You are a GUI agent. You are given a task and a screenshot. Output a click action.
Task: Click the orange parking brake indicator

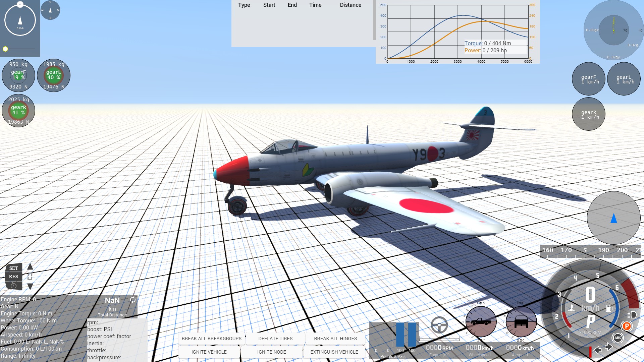626,326
